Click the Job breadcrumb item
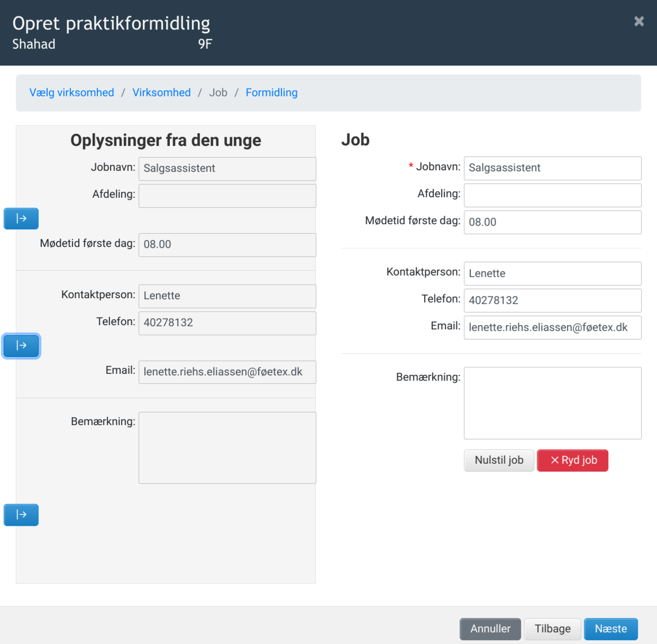The image size is (657, 644). 218,93
